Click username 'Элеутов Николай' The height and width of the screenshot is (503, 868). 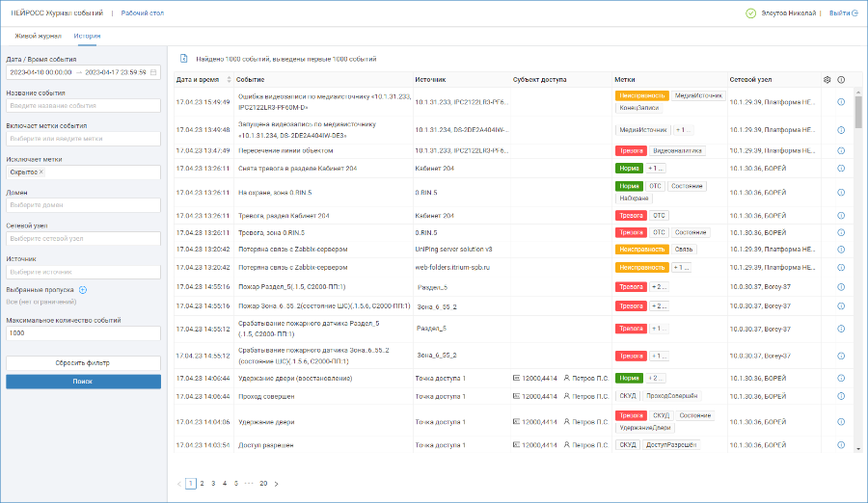(788, 13)
